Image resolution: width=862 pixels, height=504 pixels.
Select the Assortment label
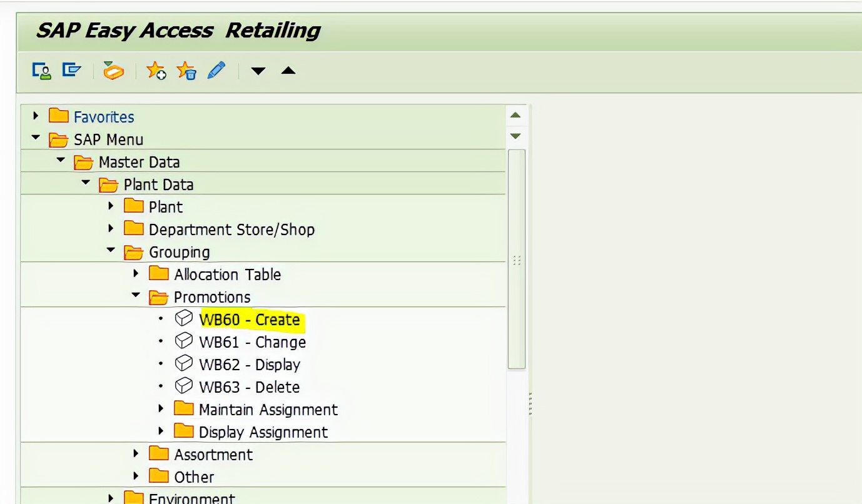(x=213, y=455)
